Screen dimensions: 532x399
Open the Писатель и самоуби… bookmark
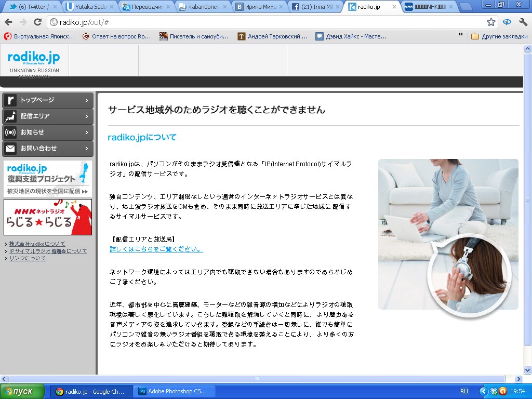click(194, 36)
